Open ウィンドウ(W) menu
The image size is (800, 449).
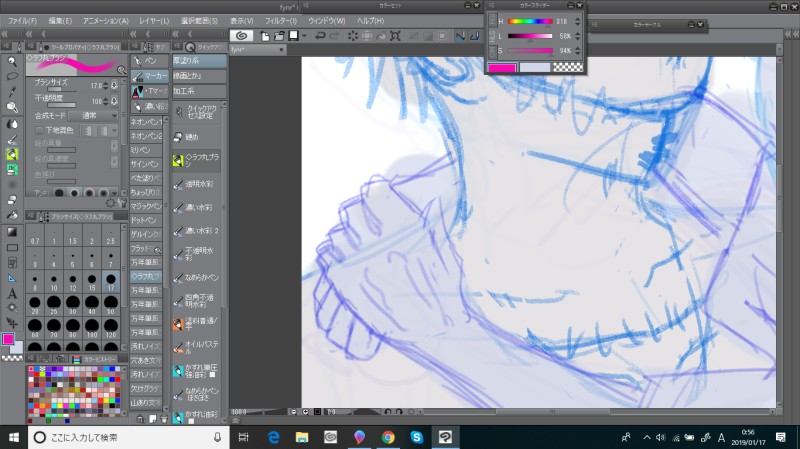coord(327,21)
